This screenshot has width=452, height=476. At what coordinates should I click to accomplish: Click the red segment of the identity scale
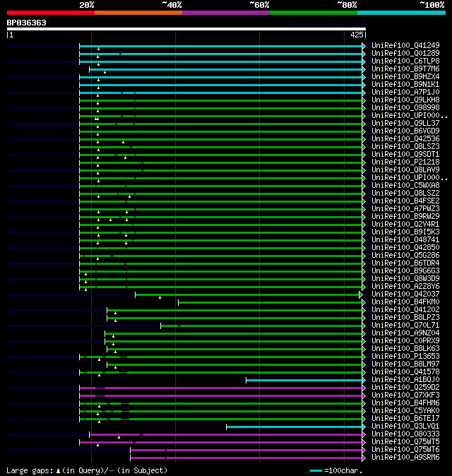pos(50,13)
